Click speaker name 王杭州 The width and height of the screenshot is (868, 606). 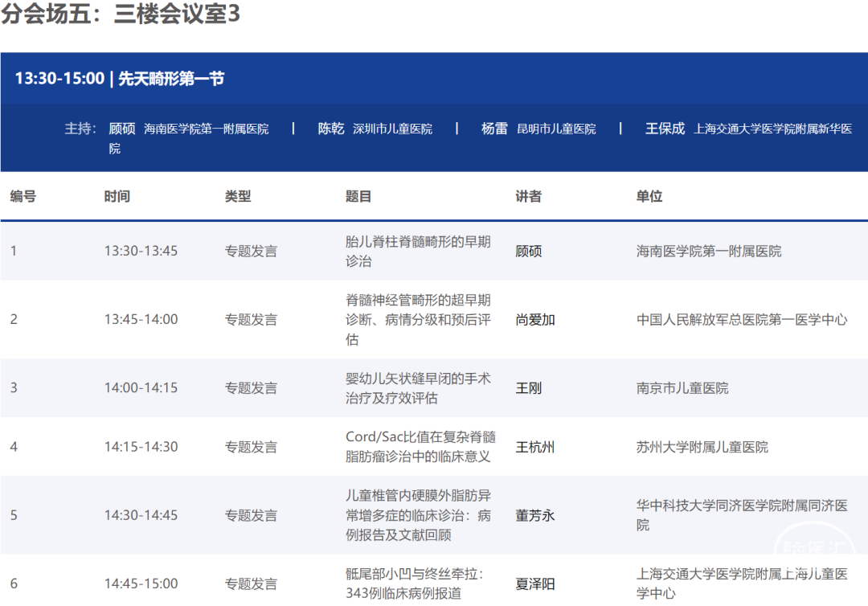coord(535,447)
